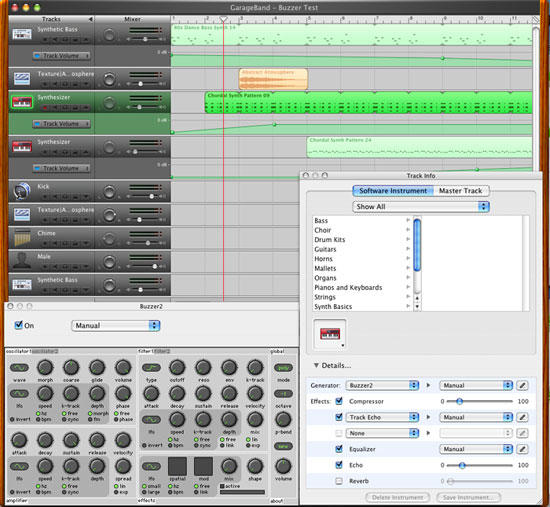Open the Generator Buzzer2 dropdown

point(382,385)
